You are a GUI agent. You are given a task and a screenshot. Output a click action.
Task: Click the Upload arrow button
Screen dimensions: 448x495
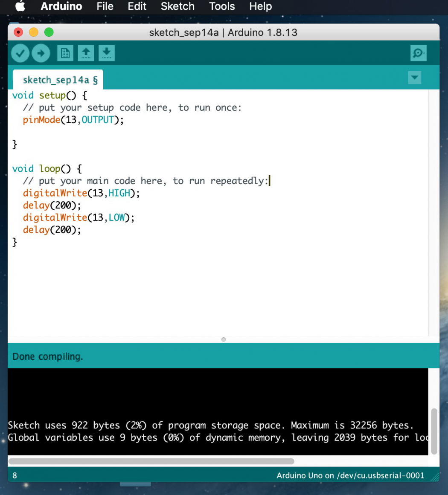[x=41, y=53]
